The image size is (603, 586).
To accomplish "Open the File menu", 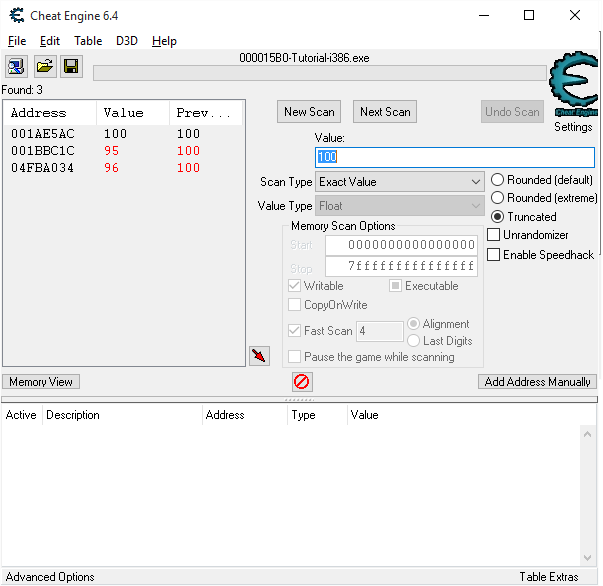I will click(17, 41).
